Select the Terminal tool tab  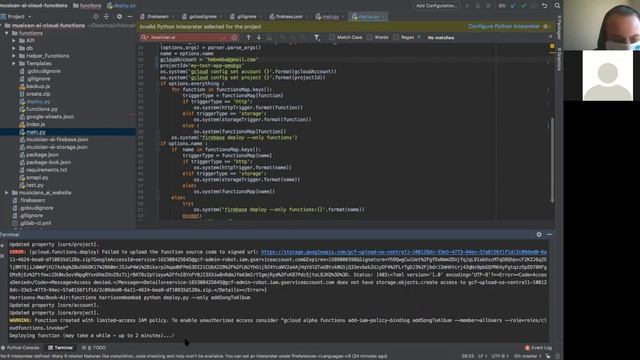click(60, 348)
